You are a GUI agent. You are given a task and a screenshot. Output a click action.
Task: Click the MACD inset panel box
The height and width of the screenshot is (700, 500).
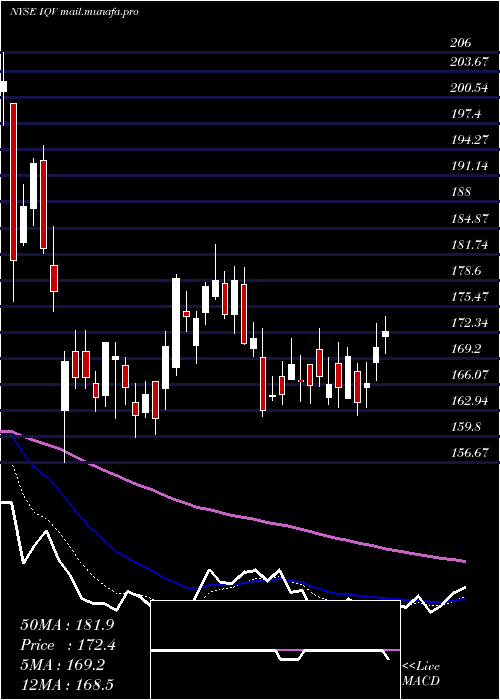275,650
